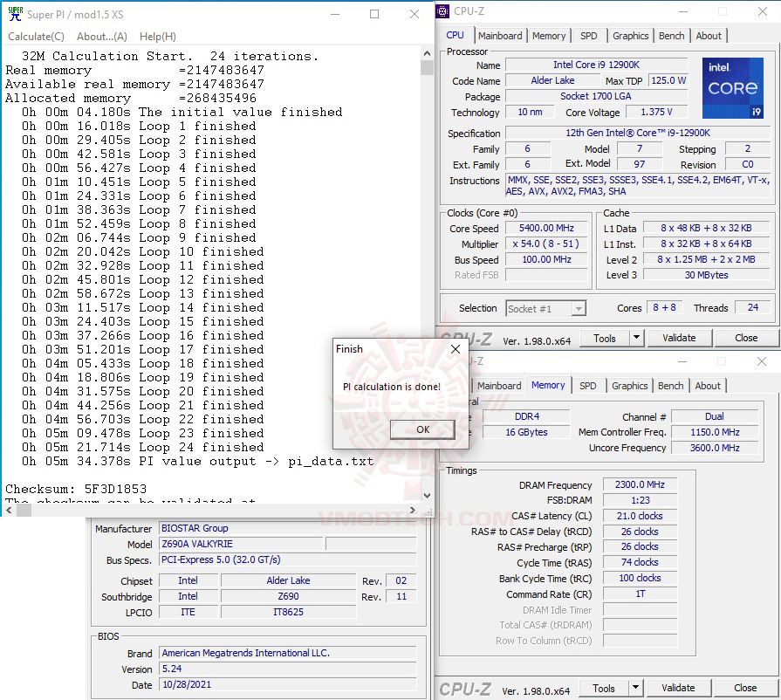Open the Socket #1 selection dropdown
This screenshot has width=781, height=700.
tap(546, 309)
